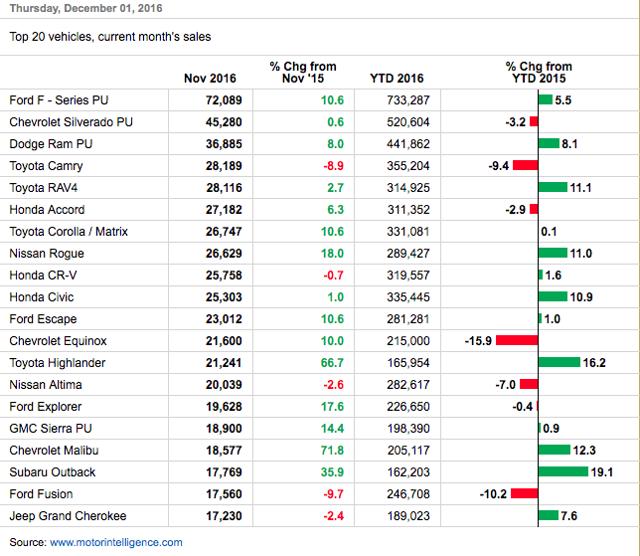Click the -8.9 percent change value
The height and width of the screenshot is (556, 640).
click(x=333, y=166)
